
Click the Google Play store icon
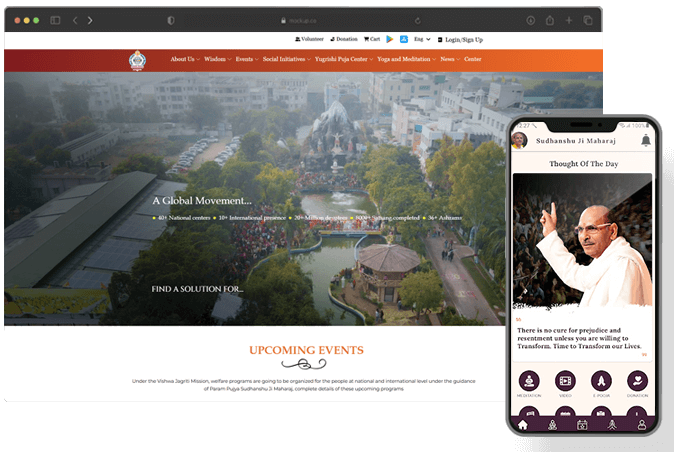[x=391, y=39]
